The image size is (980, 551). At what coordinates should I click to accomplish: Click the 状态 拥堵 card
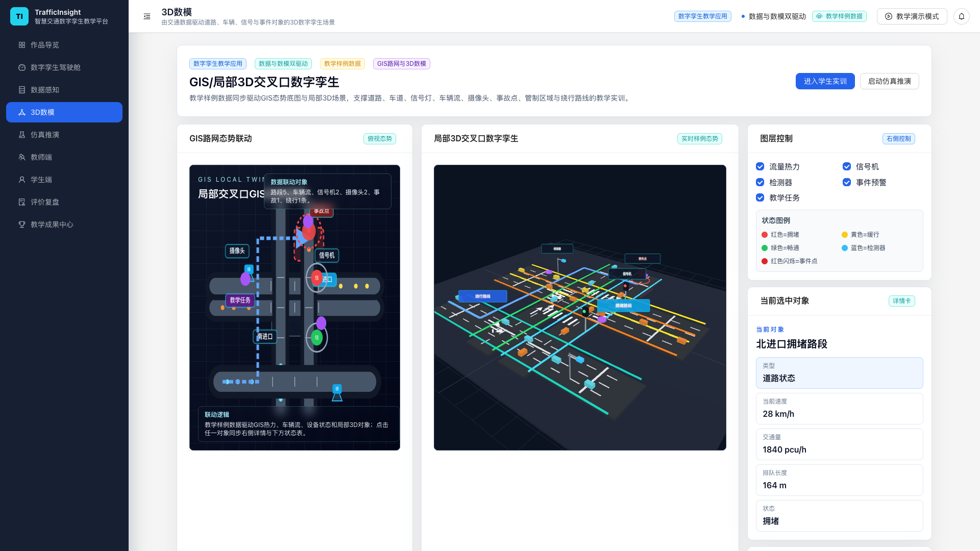pyautogui.click(x=839, y=516)
